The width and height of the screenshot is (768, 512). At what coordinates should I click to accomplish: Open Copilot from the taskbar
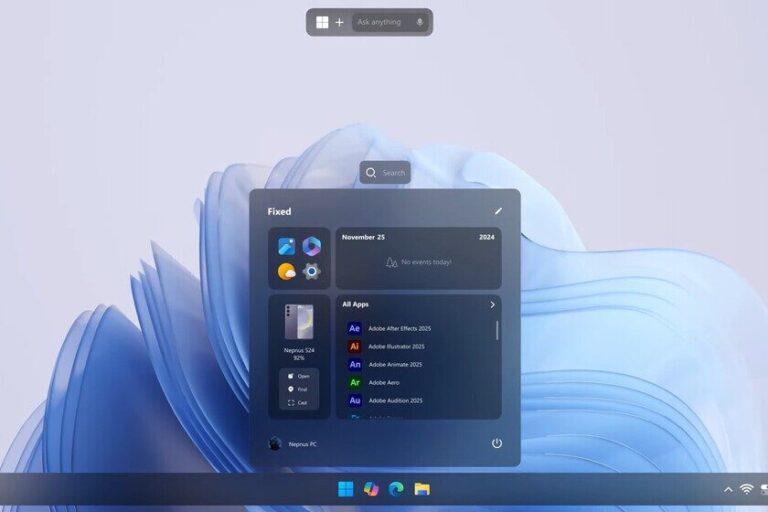coord(371,488)
